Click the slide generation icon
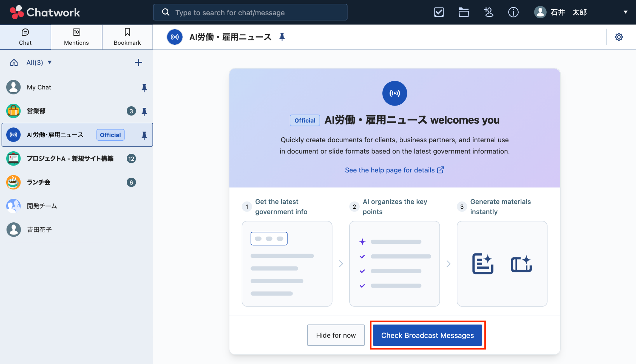 click(521, 264)
